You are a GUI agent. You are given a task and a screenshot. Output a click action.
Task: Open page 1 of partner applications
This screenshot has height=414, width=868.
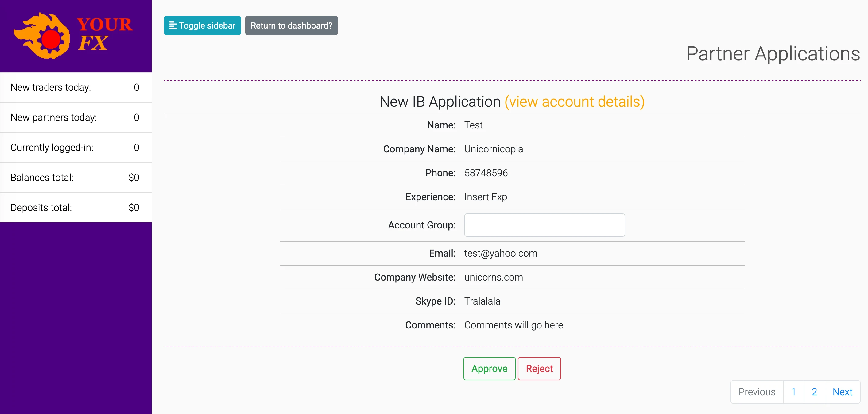[x=794, y=392]
